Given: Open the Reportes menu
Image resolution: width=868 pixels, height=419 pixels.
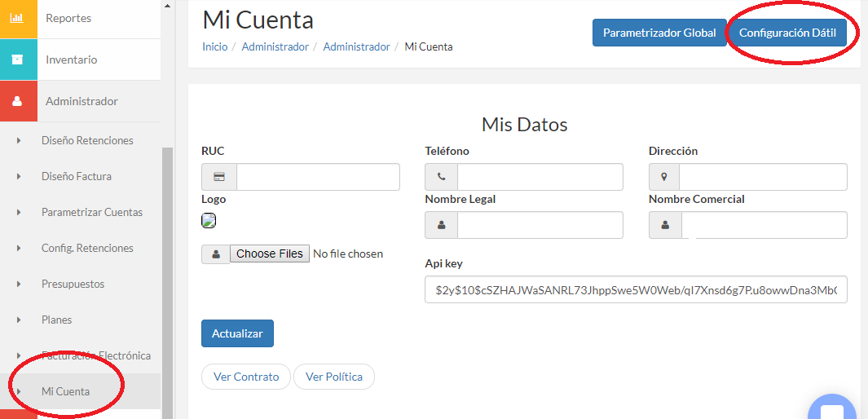Looking at the screenshot, I should pyautogui.click(x=80, y=18).
